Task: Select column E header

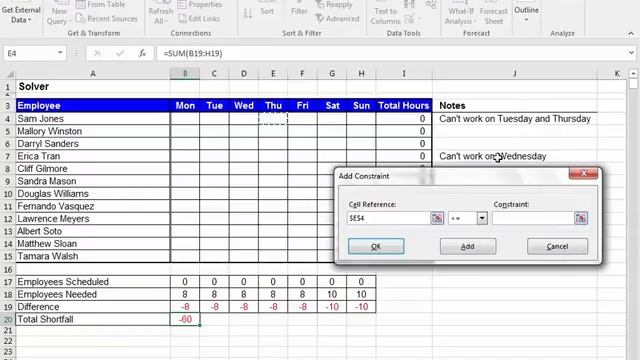Action: coord(273,74)
